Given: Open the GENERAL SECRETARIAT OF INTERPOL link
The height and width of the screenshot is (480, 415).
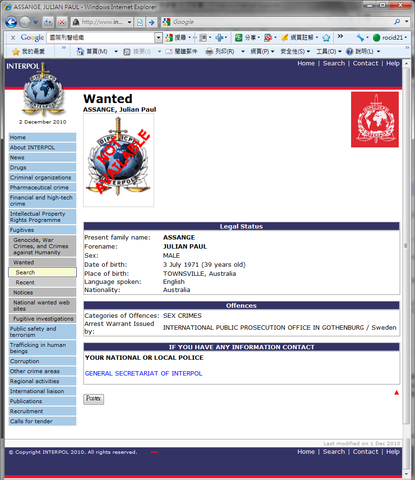Looking at the screenshot, I should [143, 373].
